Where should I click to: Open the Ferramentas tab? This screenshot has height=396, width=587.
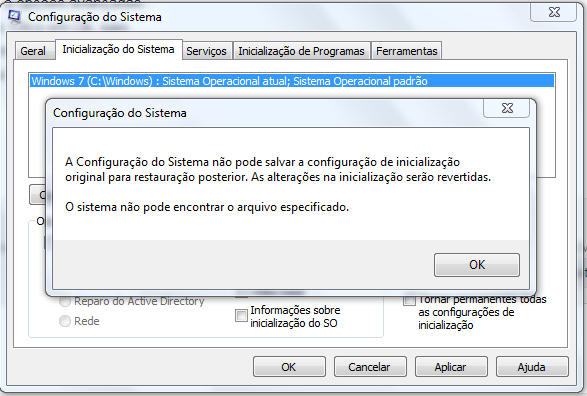407,51
